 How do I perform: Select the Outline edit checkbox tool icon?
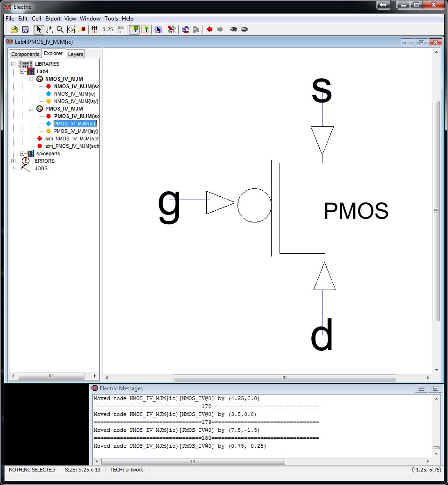[x=70, y=29]
